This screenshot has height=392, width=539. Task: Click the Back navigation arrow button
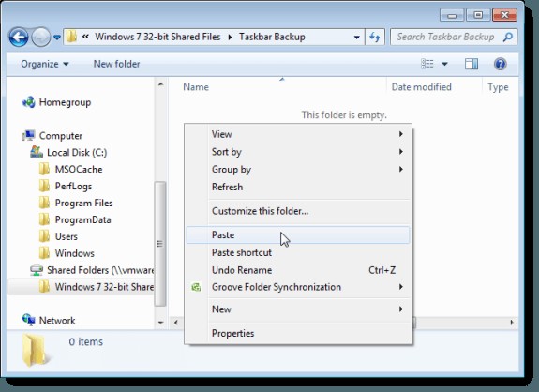19,37
